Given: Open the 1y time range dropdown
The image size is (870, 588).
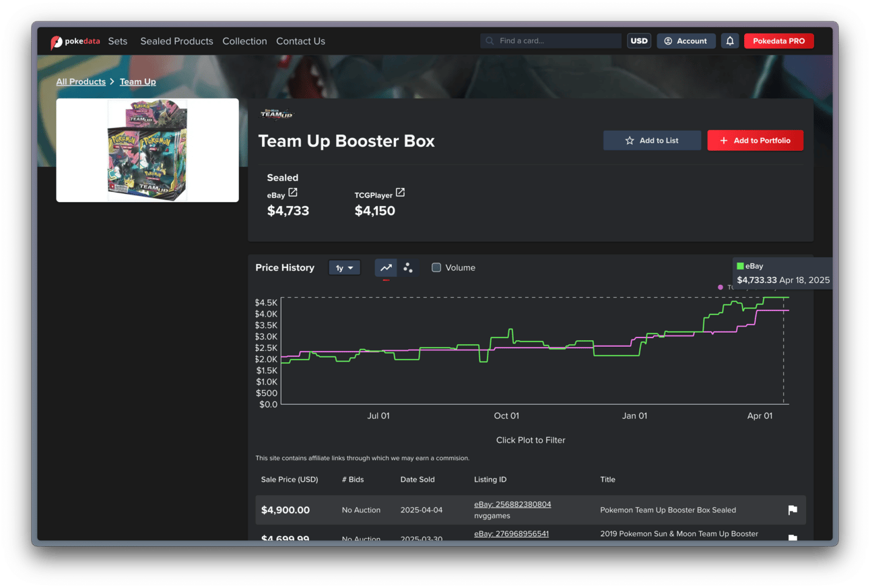Looking at the screenshot, I should point(344,268).
